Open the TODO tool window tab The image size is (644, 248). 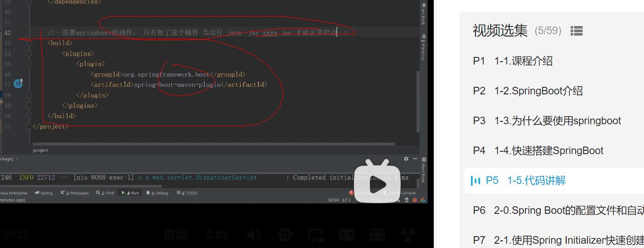pos(187,193)
